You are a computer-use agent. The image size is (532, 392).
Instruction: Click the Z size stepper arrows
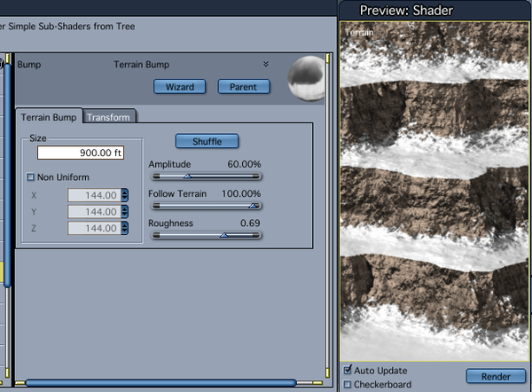125,228
